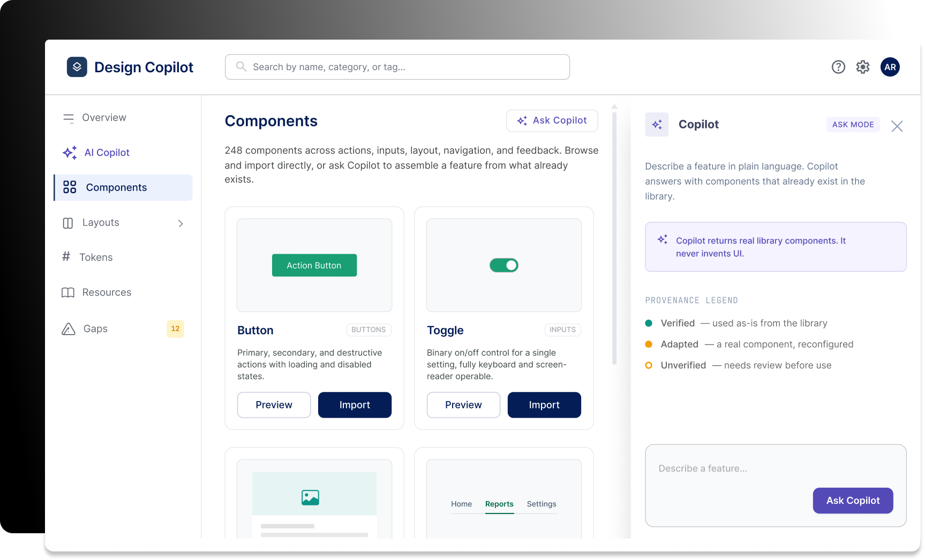Image resolution: width=925 pixels, height=560 pixels.
Task: Click the 'Button' card title
Action: [255, 330]
